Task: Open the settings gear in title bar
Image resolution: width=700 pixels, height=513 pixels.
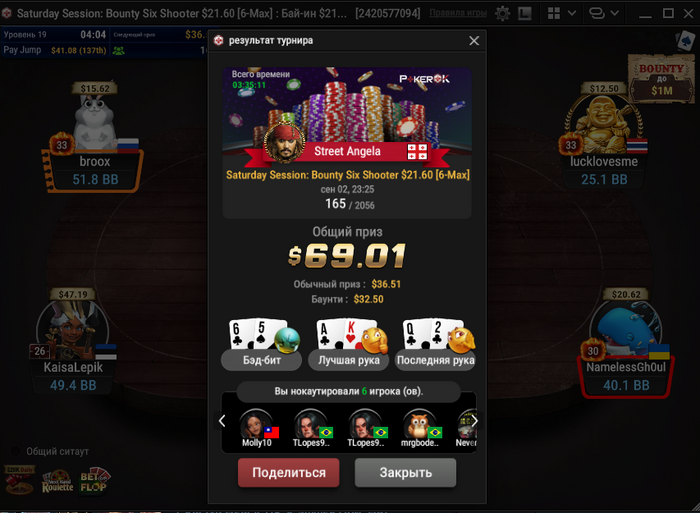Action: pyautogui.click(x=503, y=14)
